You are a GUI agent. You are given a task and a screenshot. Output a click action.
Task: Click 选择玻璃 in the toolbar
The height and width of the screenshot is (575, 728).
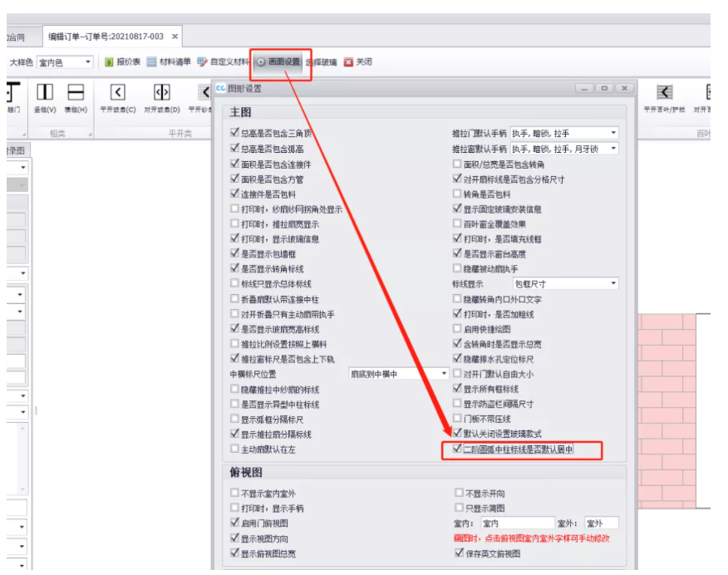coord(322,62)
